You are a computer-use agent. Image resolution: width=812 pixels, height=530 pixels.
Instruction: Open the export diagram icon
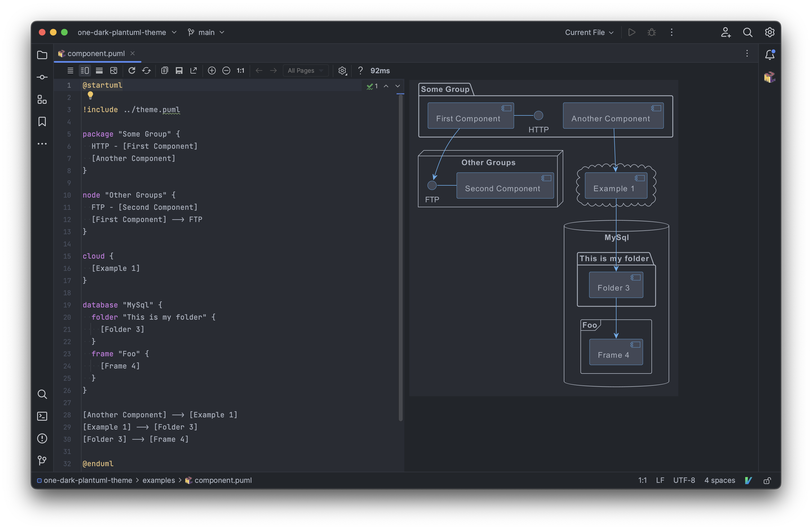(x=194, y=70)
